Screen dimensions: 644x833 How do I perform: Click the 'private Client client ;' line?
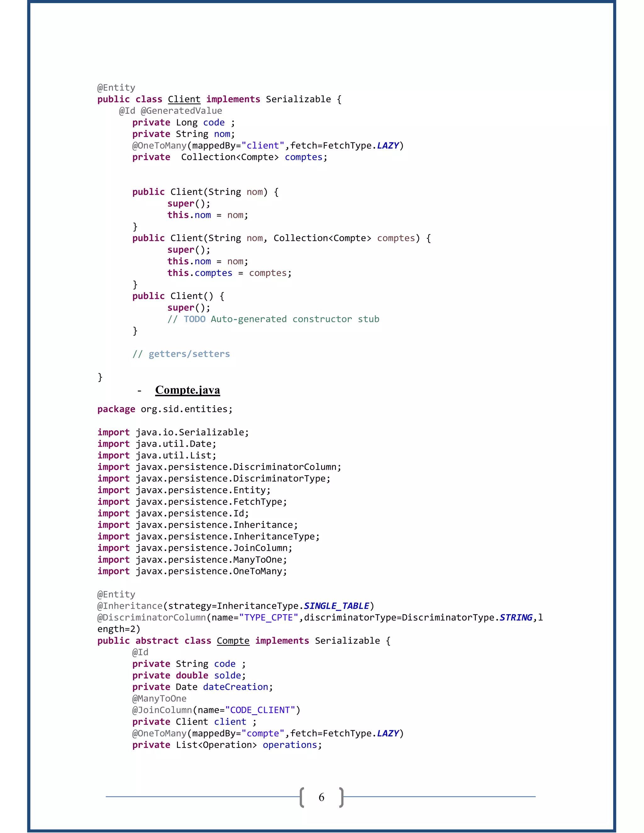click(x=194, y=722)
